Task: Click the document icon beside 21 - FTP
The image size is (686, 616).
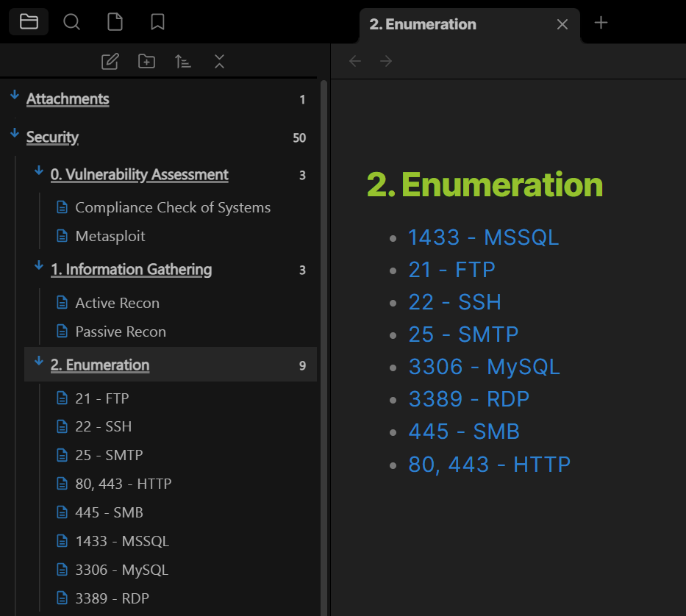Action: (62, 398)
